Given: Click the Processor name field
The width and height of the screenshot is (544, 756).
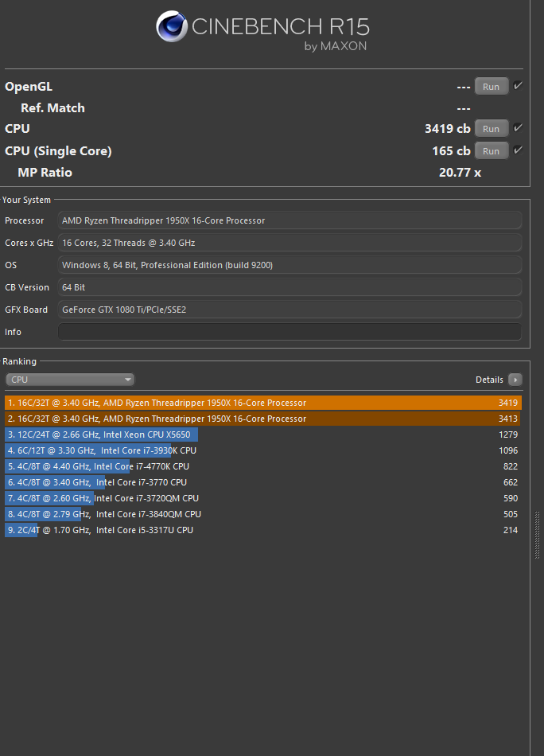Looking at the screenshot, I should [x=289, y=220].
